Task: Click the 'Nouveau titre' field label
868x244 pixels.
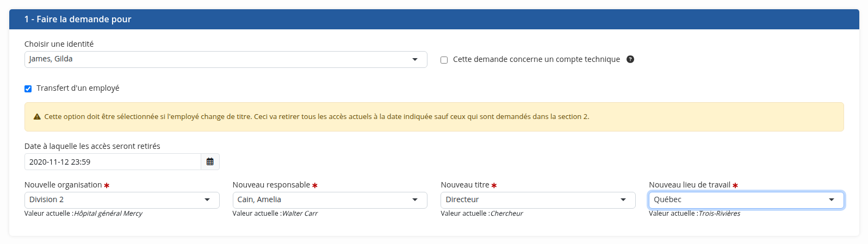Action: (x=465, y=185)
